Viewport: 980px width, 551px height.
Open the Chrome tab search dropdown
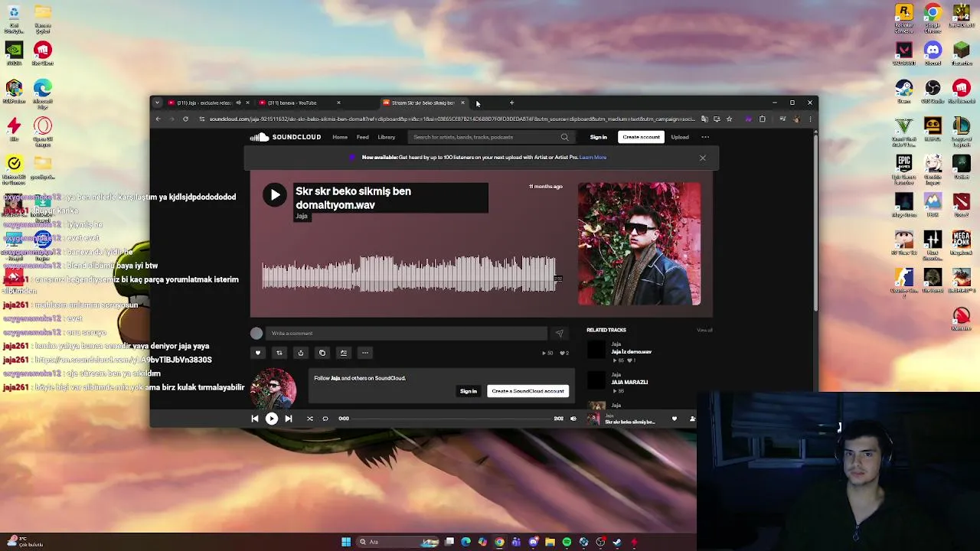point(157,103)
